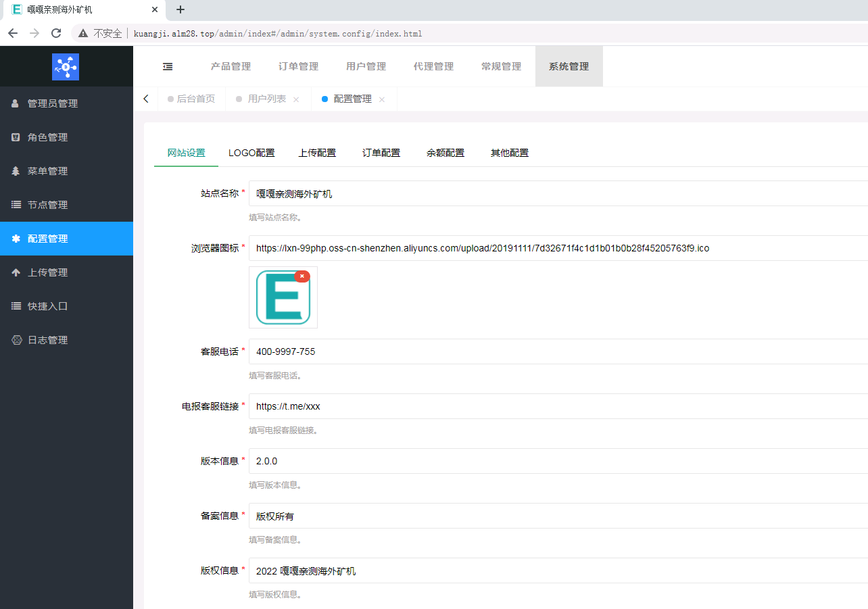Open the 产品管理 top menu
The image size is (868, 609).
231,66
